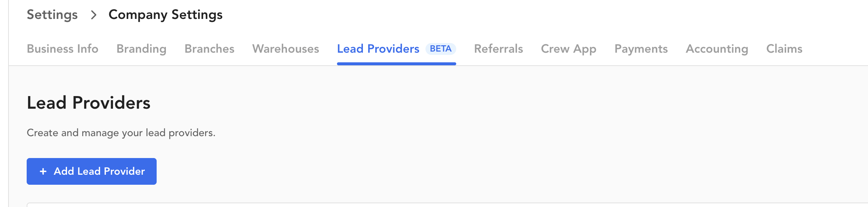The width and height of the screenshot is (868, 207).
Task: Go back to Settings via breadcrumb
Action: (x=52, y=15)
